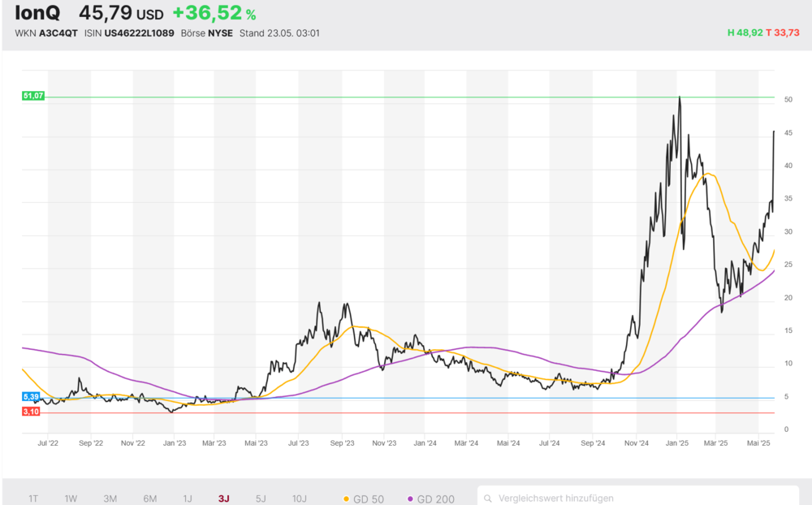Select the 1T time range

[33, 499]
